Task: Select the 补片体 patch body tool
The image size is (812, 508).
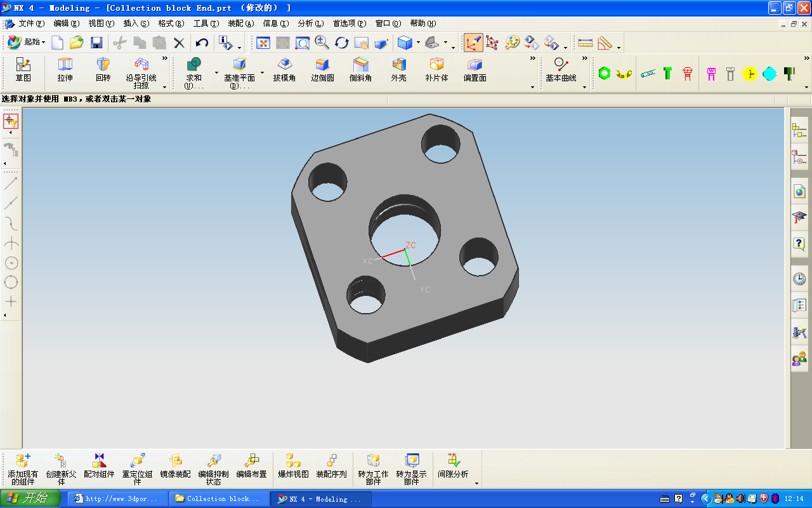Action: 436,70
